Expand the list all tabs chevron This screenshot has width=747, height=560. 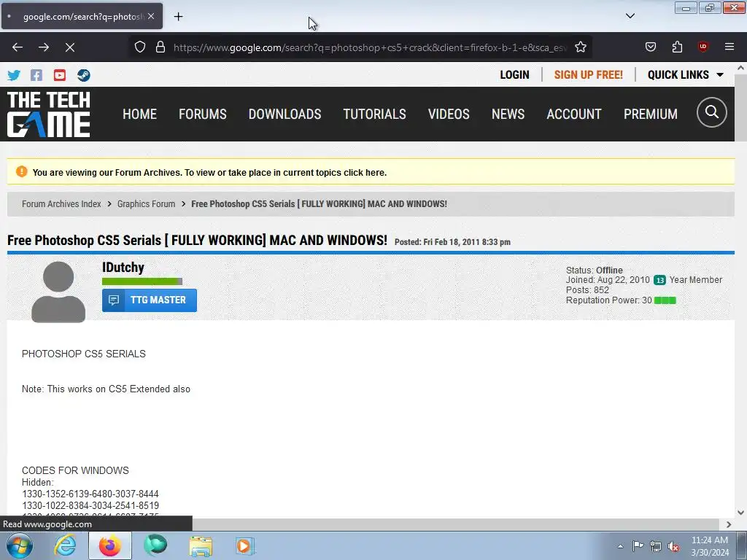tap(630, 16)
